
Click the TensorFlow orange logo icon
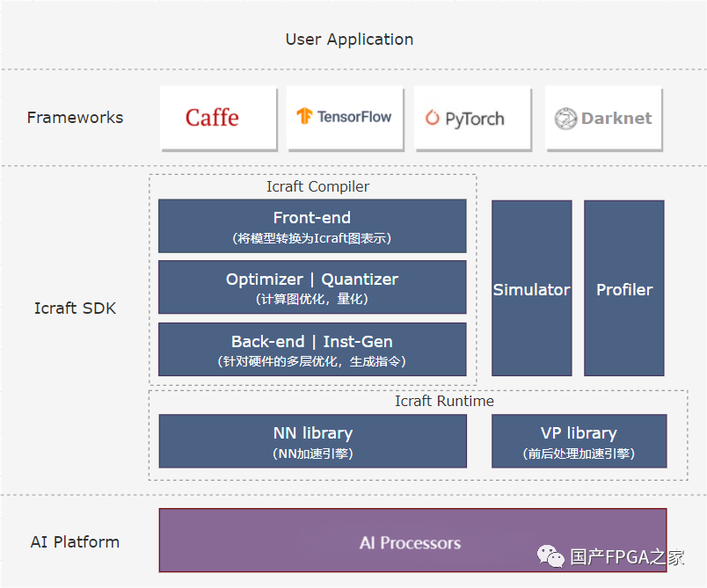pos(304,116)
